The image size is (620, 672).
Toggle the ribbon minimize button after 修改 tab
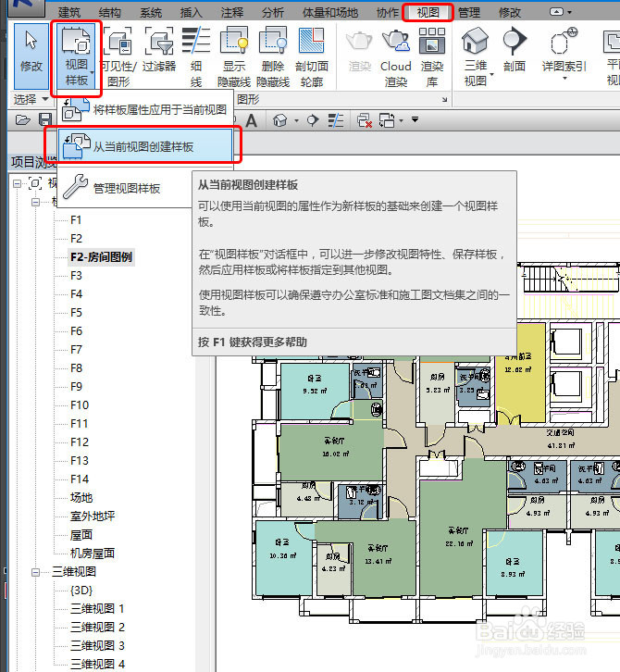click(556, 12)
